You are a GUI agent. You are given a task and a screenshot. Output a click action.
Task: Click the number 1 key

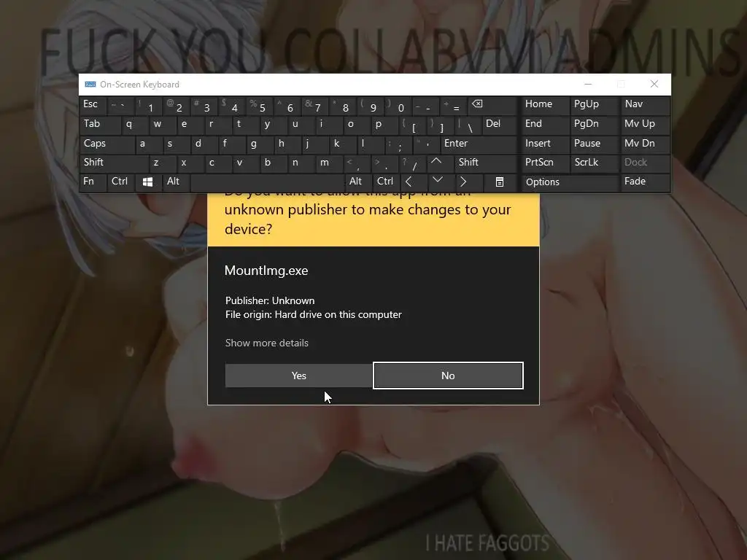pyautogui.click(x=149, y=105)
